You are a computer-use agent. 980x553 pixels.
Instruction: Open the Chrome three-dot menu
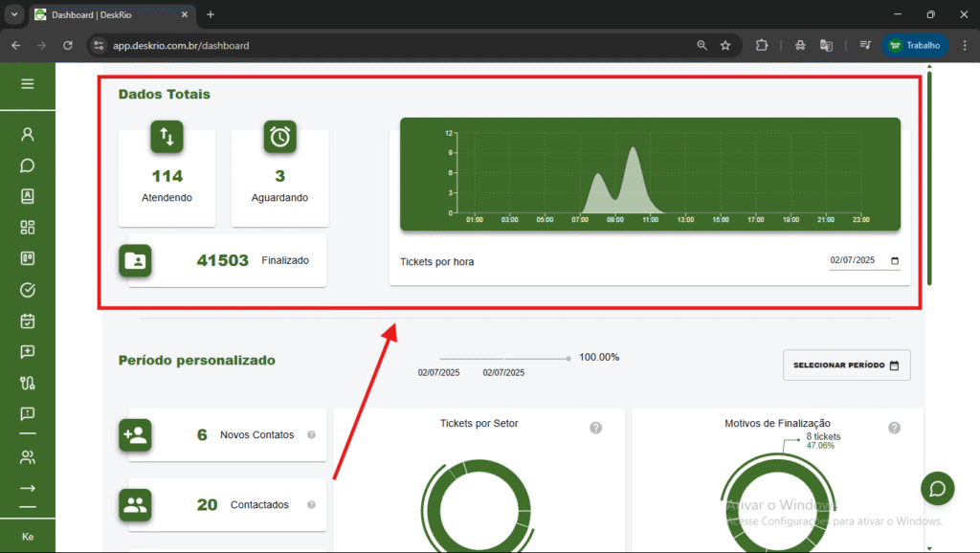[x=965, y=46]
